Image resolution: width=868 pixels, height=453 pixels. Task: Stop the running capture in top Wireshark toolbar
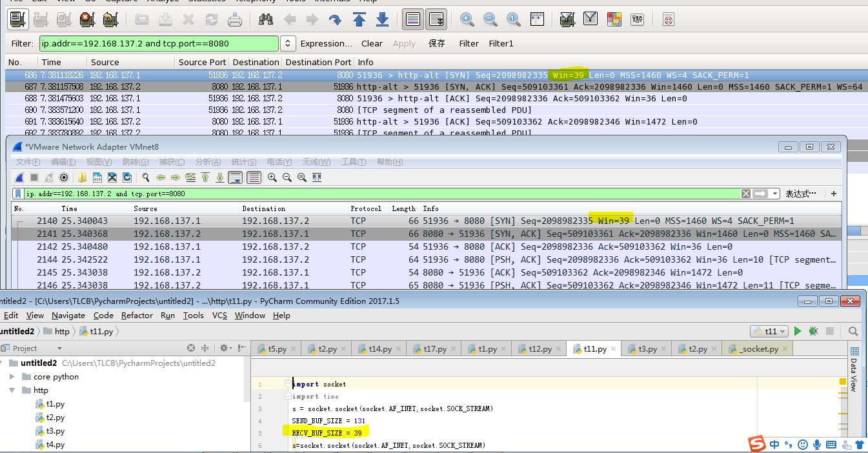(87, 19)
